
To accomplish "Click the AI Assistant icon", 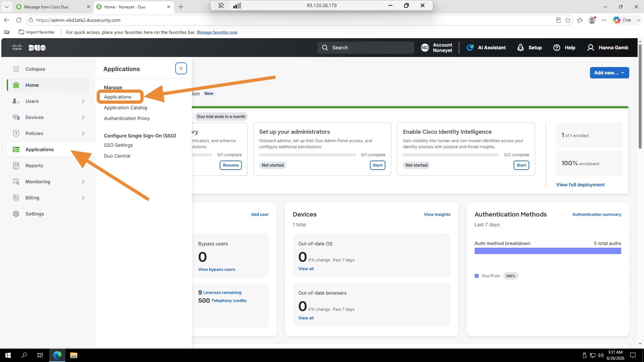I will 470,48.
